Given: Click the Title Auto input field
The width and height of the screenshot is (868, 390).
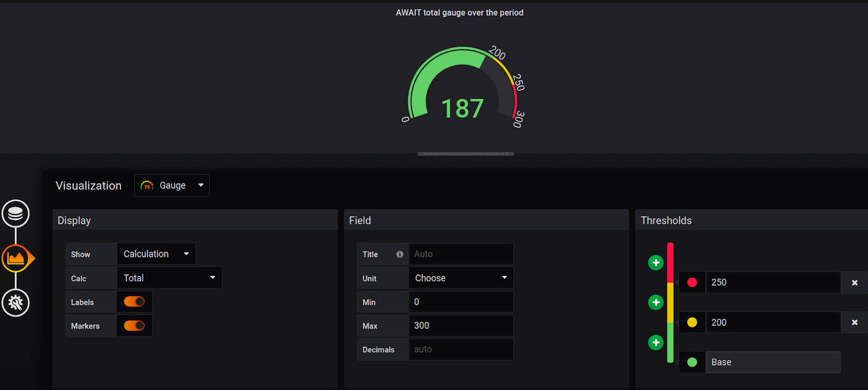Looking at the screenshot, I should point(461,254).
